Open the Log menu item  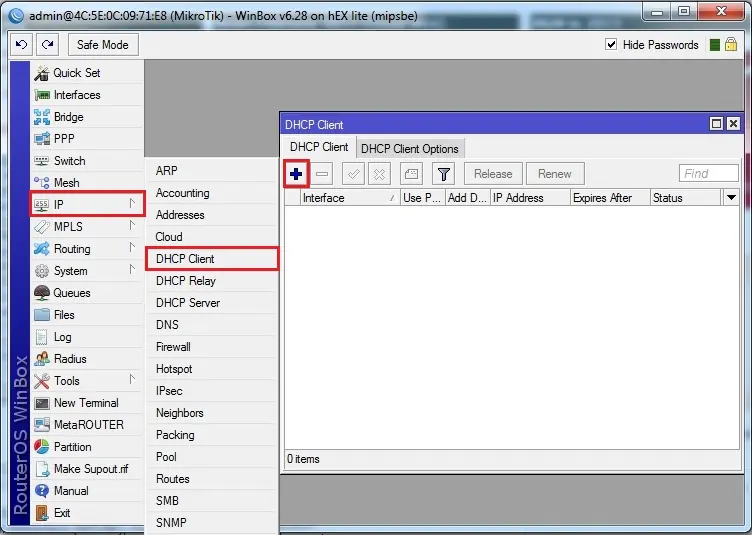coord(88,337)
